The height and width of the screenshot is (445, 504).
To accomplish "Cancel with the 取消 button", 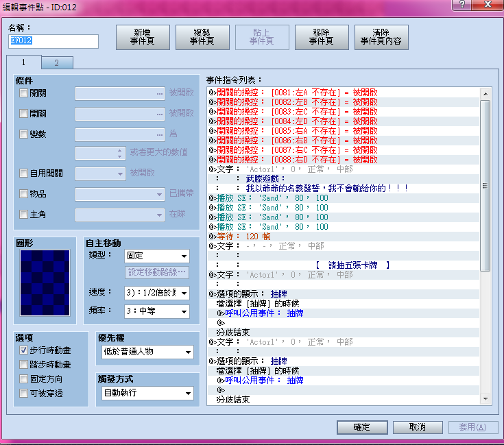I will click(418, 427).
